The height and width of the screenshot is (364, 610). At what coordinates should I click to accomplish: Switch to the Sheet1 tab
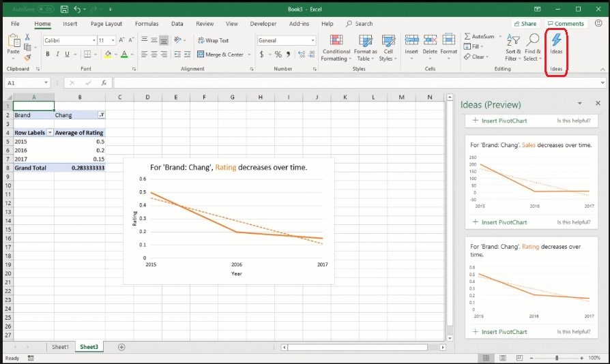click(60, 347)
